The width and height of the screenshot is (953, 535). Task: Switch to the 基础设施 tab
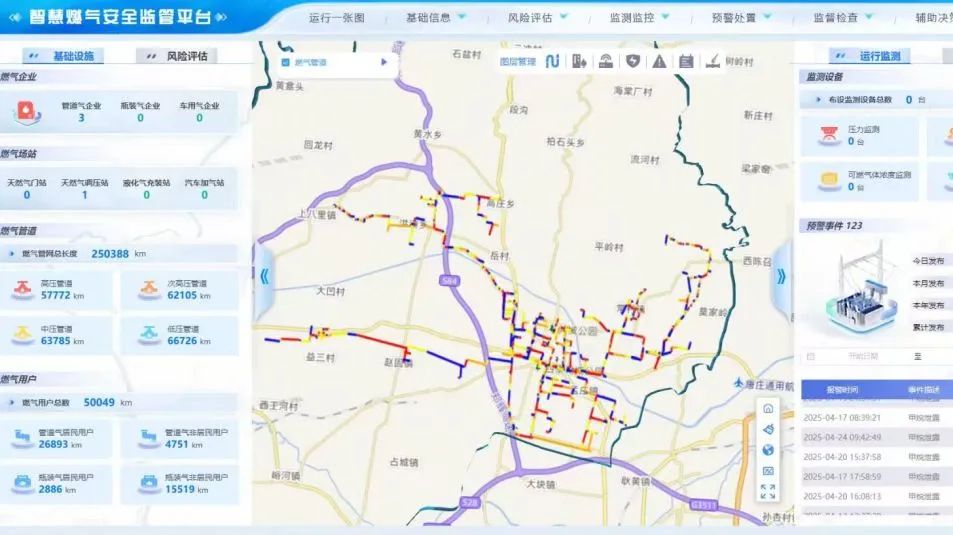[x=63, y=56]
